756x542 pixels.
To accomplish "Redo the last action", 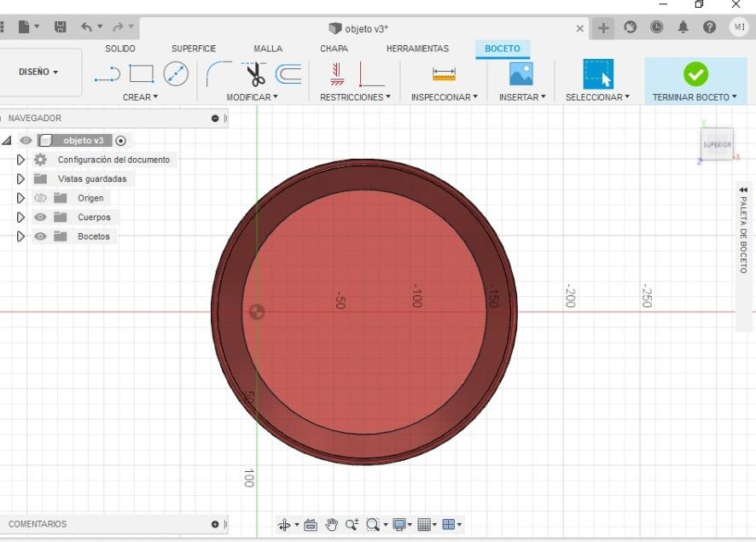I will pyautogui.click(x=118, y=27).
